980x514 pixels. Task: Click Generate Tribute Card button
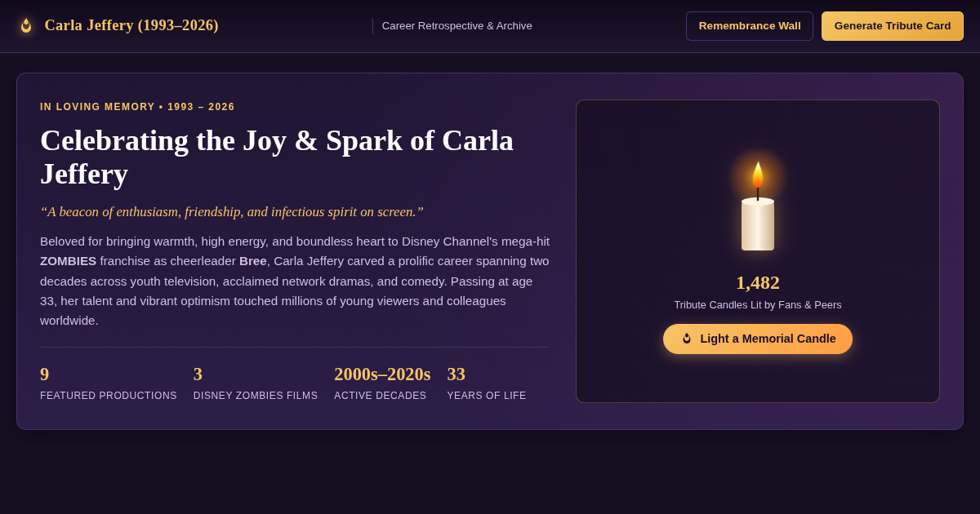[893, 26]
